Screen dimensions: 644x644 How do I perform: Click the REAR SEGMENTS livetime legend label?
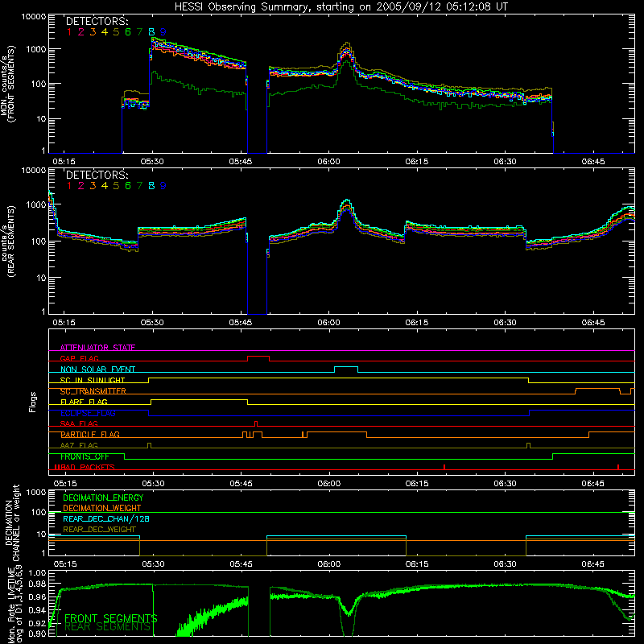tap(108, 627)
